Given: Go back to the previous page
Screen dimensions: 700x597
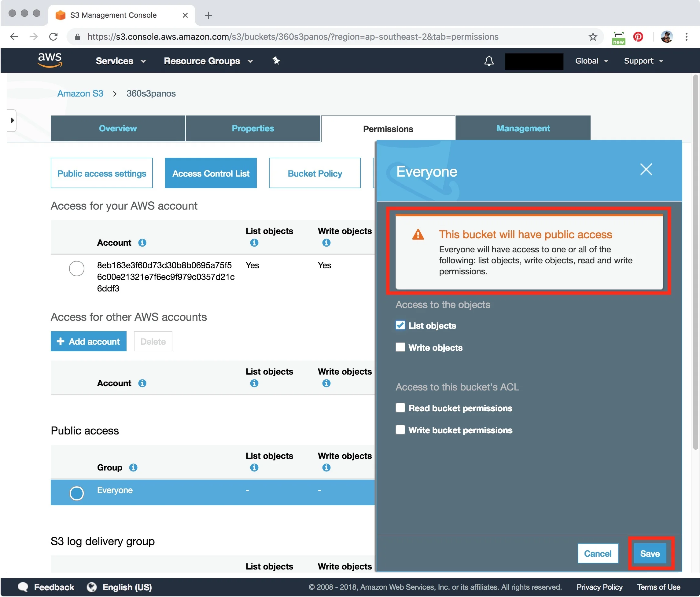Looking at the screenshot, I should [x=14, y=36].
